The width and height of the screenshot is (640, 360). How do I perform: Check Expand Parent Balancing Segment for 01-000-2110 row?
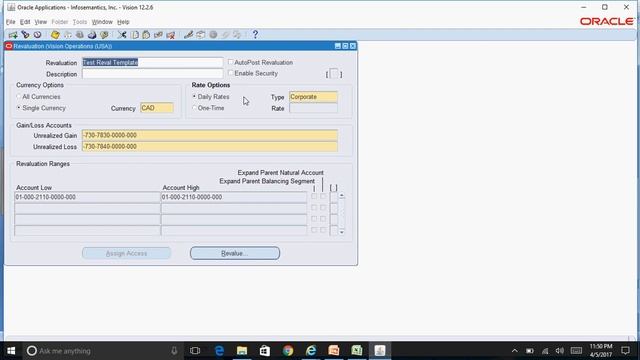(x=314, y=196)
